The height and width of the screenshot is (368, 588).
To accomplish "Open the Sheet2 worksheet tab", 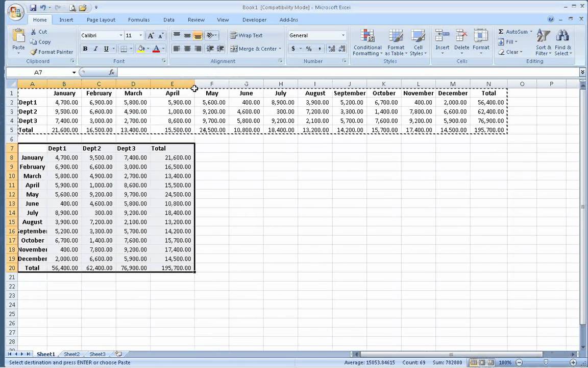I will pyautogui.click(x=71, y=354).
